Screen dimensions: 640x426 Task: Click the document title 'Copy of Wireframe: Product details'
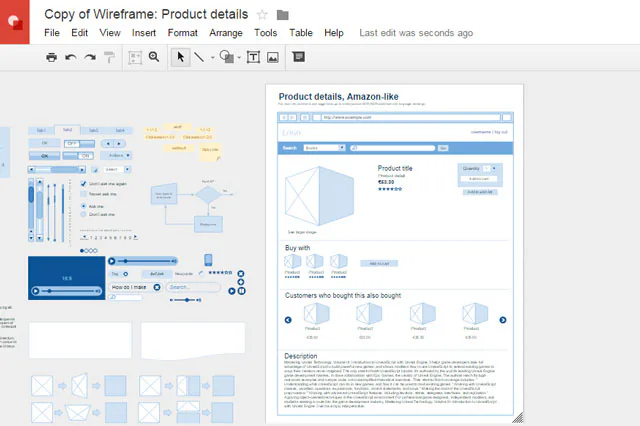(x=146, y=14)
